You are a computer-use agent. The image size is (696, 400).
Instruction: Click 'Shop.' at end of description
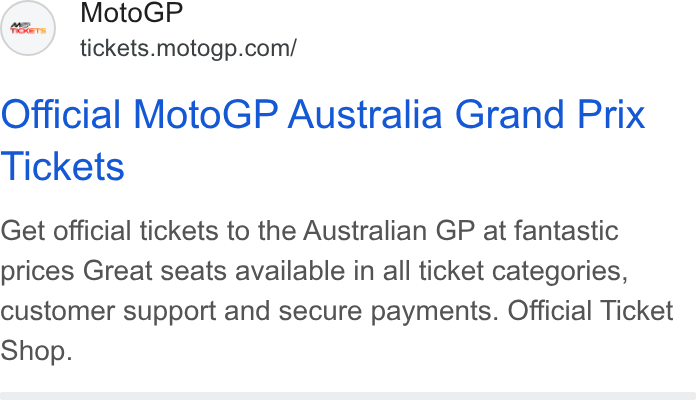pos(36,351)
